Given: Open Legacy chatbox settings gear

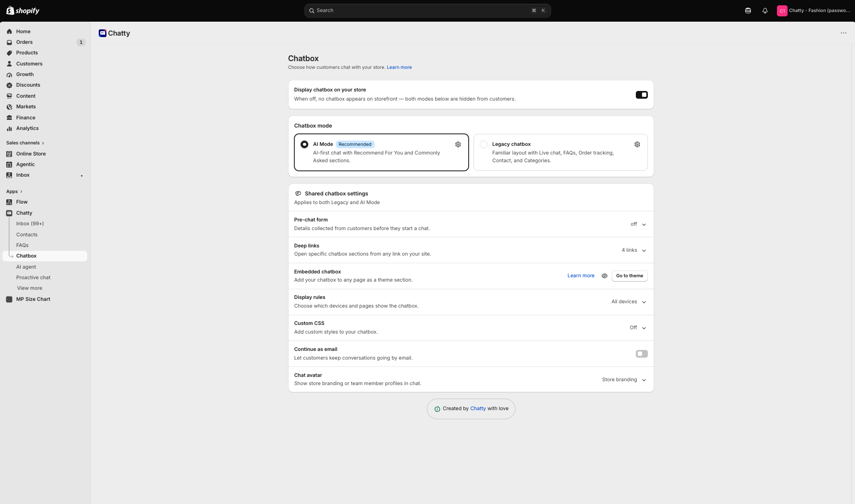Looking at the screenshot, I should pos(637,144).
